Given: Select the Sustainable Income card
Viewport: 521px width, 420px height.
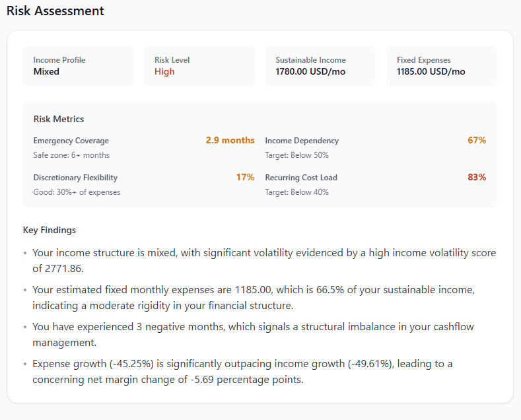Looking at the screenshot, I should (320, 66).
